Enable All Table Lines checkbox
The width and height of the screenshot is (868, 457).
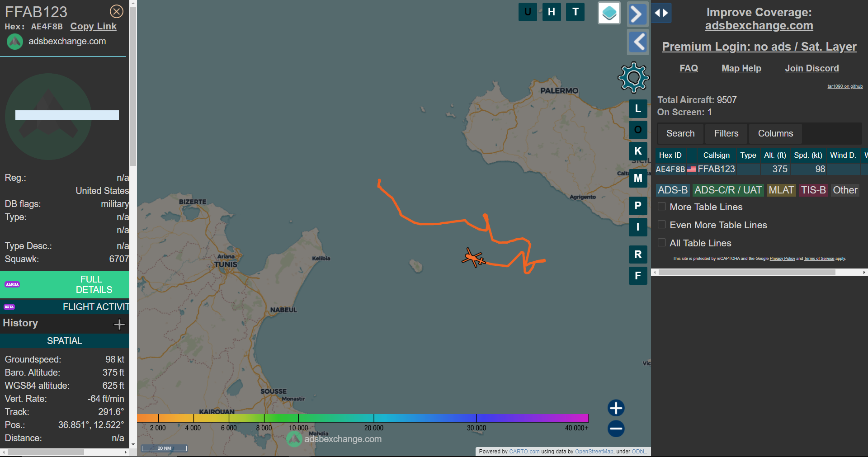662,243
